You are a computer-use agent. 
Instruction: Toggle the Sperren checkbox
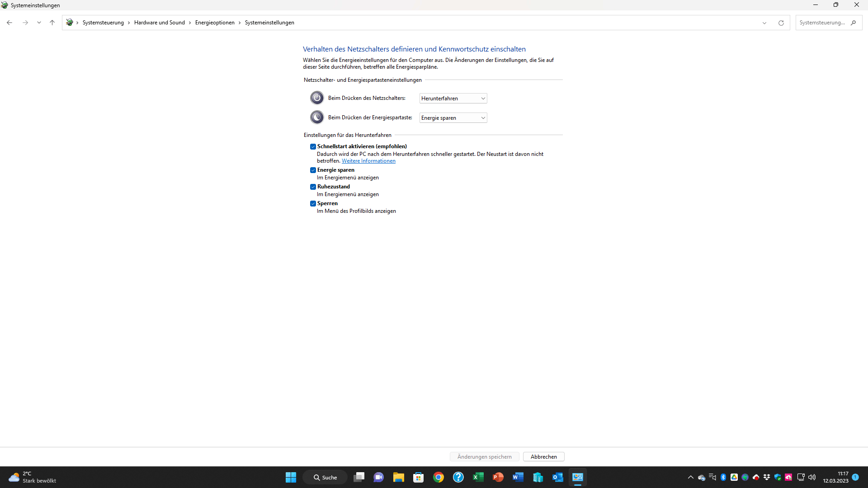[313, 203]
